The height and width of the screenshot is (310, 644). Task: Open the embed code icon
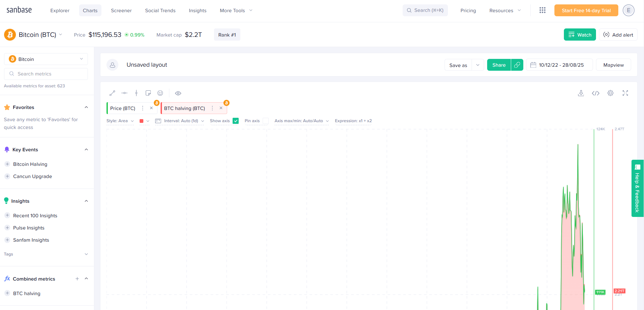596,93
